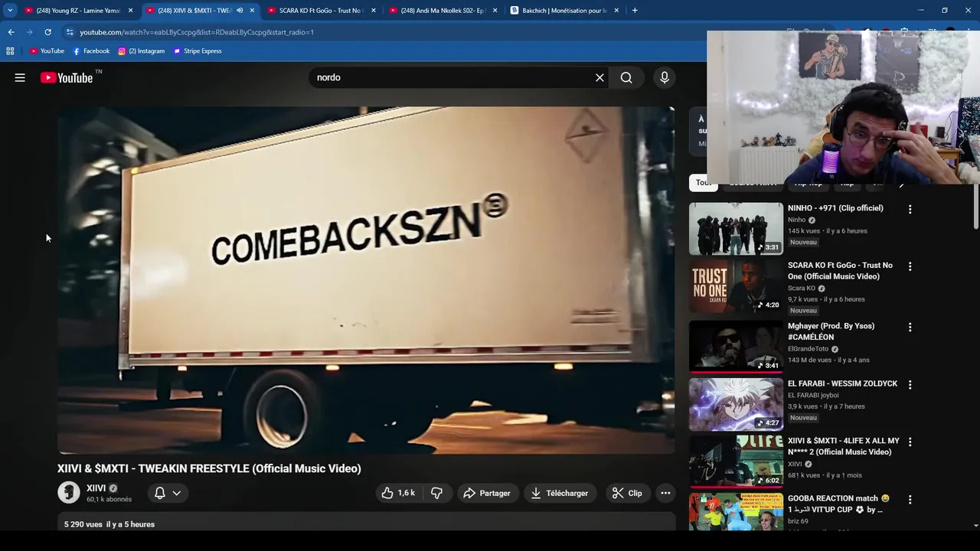Clear the search box with the X icon
The width and height of the screenshot is (980, 551).
click(x=599, y=77)
